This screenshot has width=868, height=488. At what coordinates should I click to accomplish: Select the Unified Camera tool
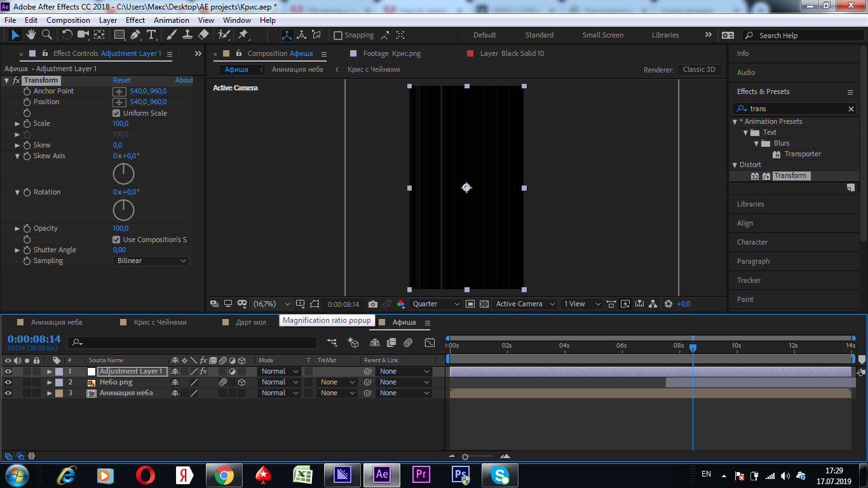pos(84,35)
